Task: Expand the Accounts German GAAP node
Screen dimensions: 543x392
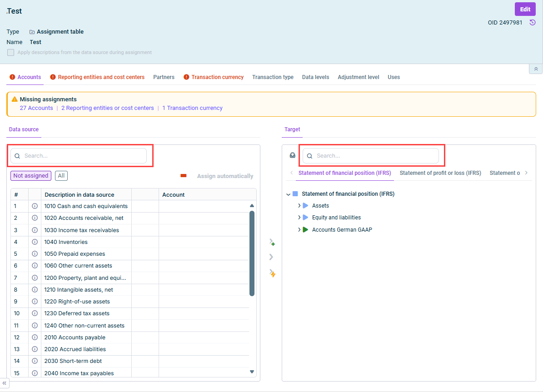Action: 299,229
